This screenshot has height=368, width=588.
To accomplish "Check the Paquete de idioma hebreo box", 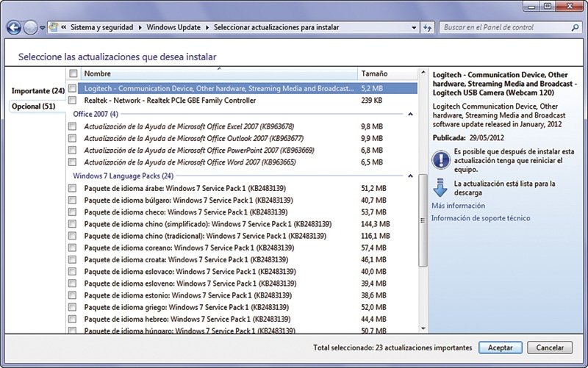I will [x=72, y=319].
